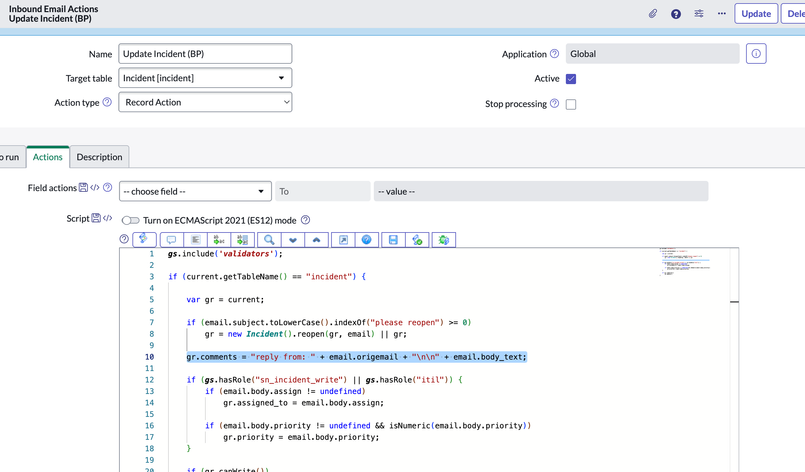
Task: Open the Action type dropdown
Action: [x=205, y=102]
